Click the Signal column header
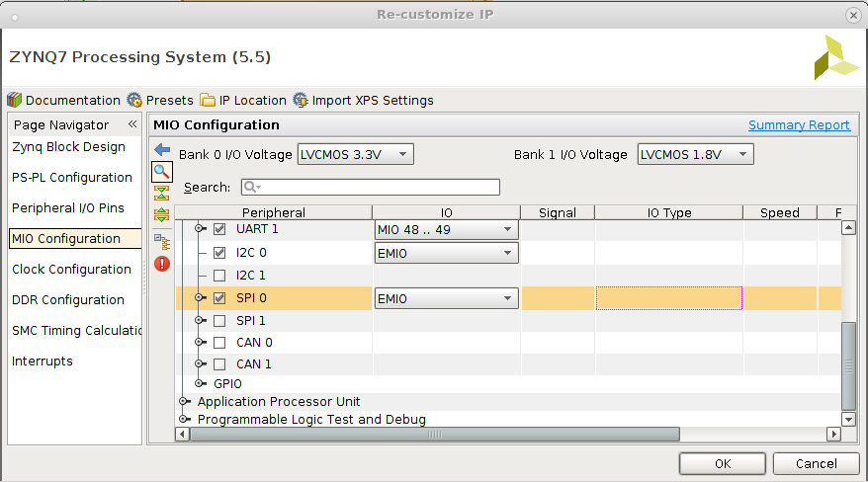 (558, 212)
